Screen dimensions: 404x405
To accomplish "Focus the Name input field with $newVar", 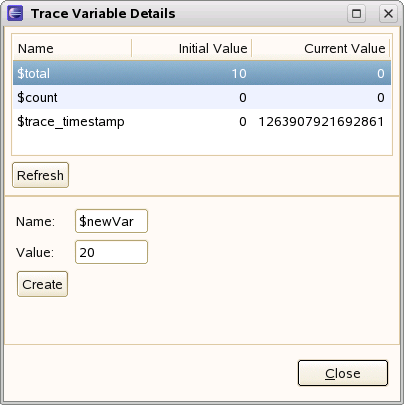I will [x=111, y=221].
